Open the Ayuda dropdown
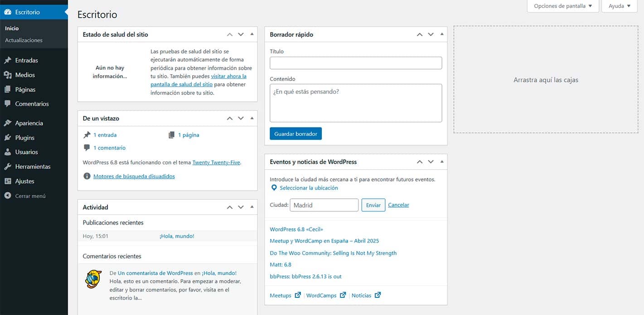The height and width of the screenshot is (315, 644). (x=620, y=6)
